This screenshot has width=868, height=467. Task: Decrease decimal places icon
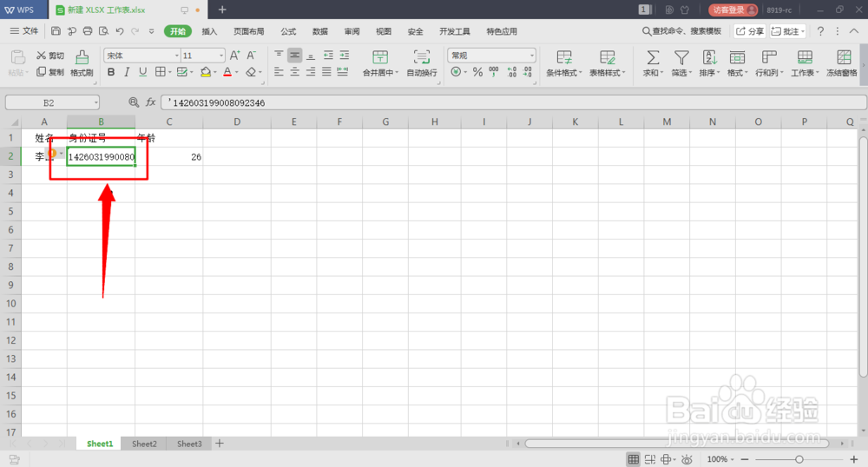pyautogui.click(x=528, y=72)
